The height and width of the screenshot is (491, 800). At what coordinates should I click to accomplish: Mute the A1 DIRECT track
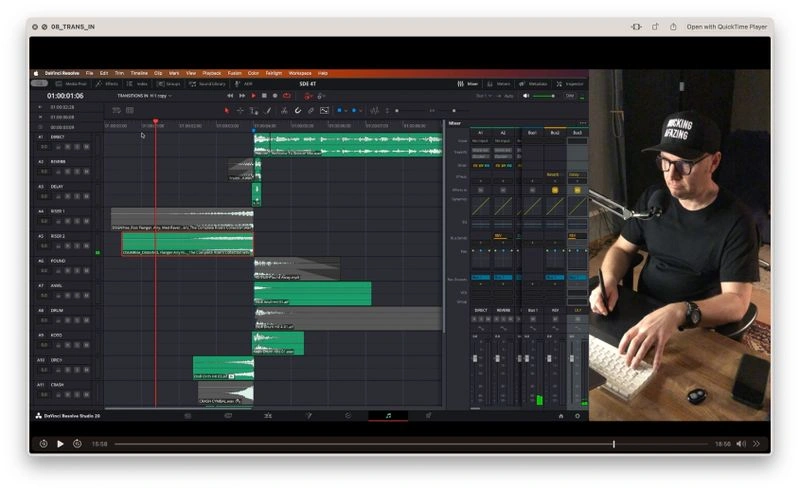[x=86, y=147]
